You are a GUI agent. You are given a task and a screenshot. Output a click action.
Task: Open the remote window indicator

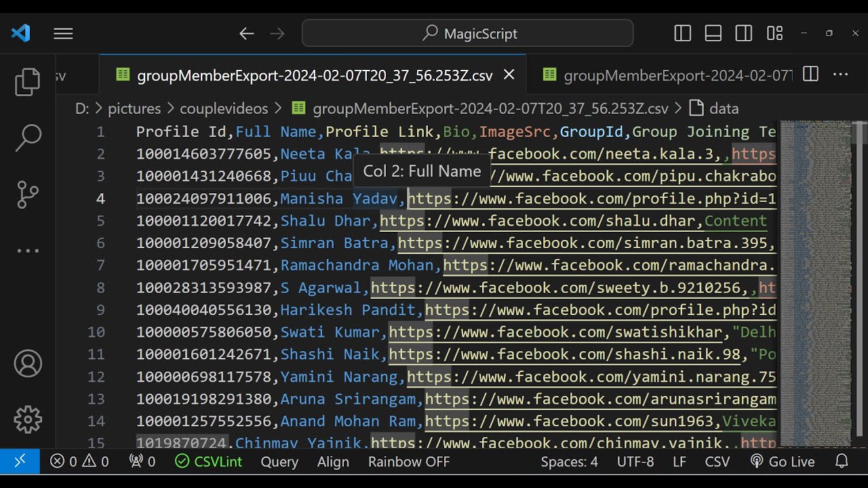20,462
